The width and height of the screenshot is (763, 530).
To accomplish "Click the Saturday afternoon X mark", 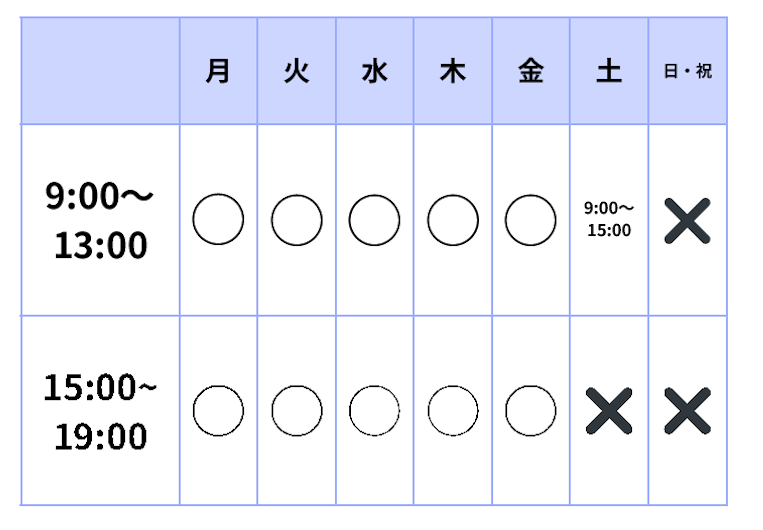I will tap(609, 411).
